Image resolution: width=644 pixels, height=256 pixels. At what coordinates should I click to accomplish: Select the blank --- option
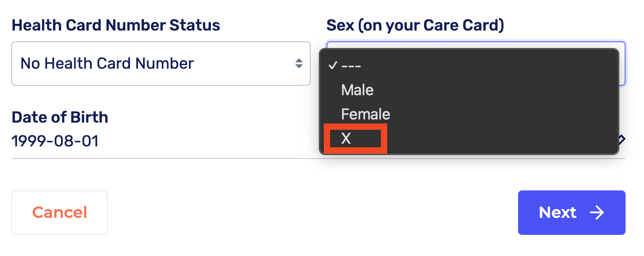click(351, 66)
